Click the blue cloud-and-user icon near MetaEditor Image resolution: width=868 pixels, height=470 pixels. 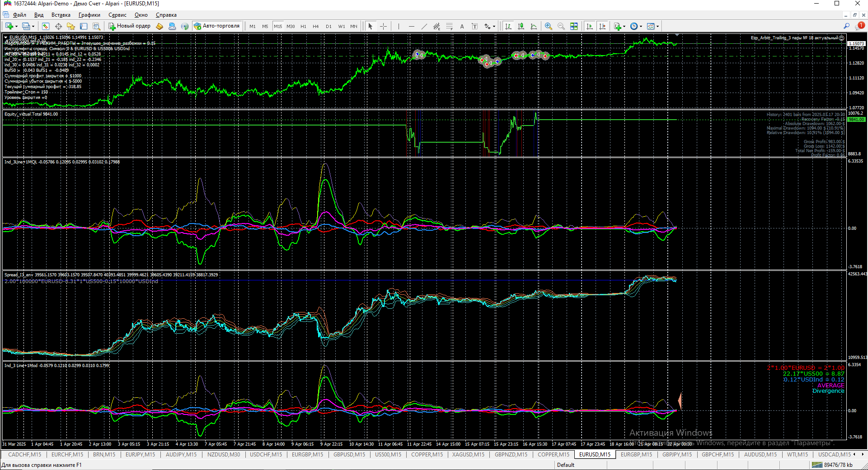pyautogui.click(x=172, y=26)
